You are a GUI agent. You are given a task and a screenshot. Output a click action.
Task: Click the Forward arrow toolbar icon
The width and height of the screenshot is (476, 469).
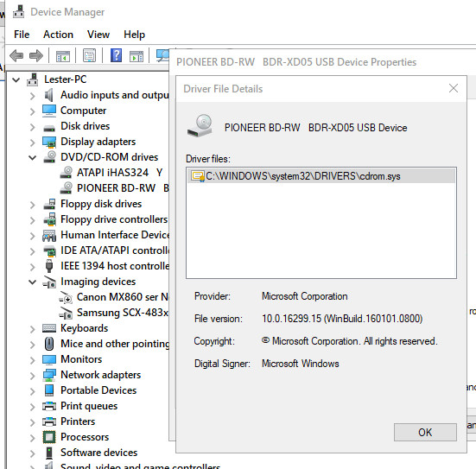point(36,56)
